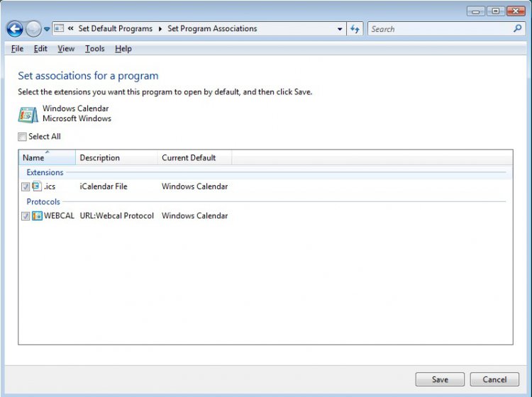532x397 pixels.
Task: Click the WEBCAL protocol icon
Action: point(37,216)
